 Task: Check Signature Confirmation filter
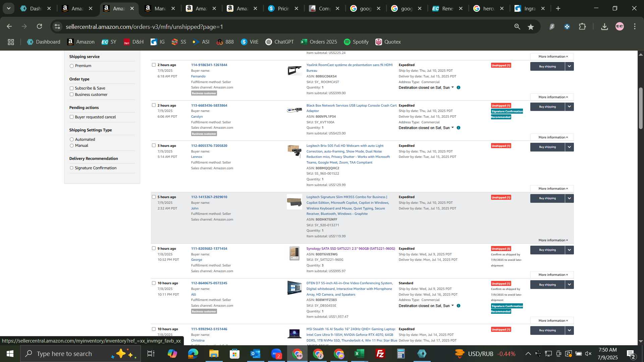(x=71, y=168)
